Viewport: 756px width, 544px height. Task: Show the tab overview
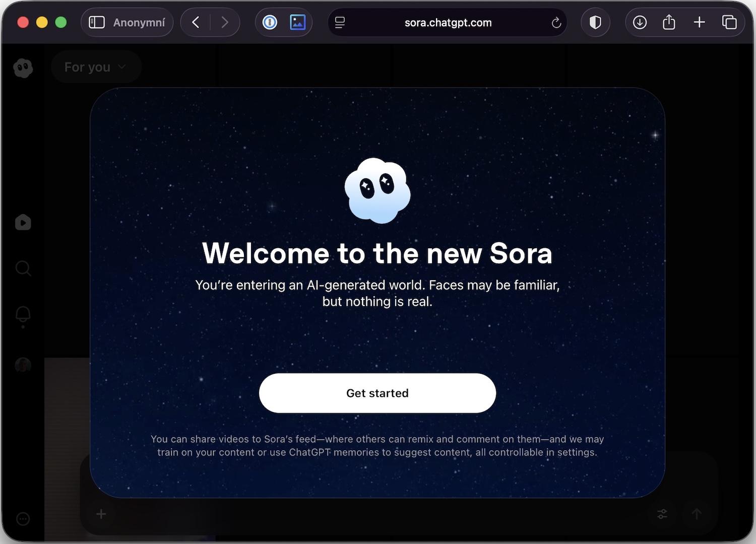pos(729,23)
